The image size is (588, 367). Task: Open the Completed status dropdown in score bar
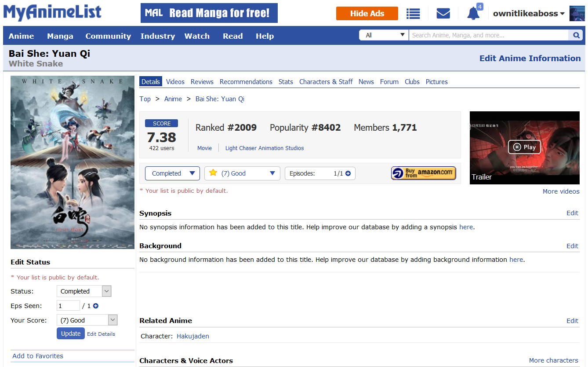[172, 173]
